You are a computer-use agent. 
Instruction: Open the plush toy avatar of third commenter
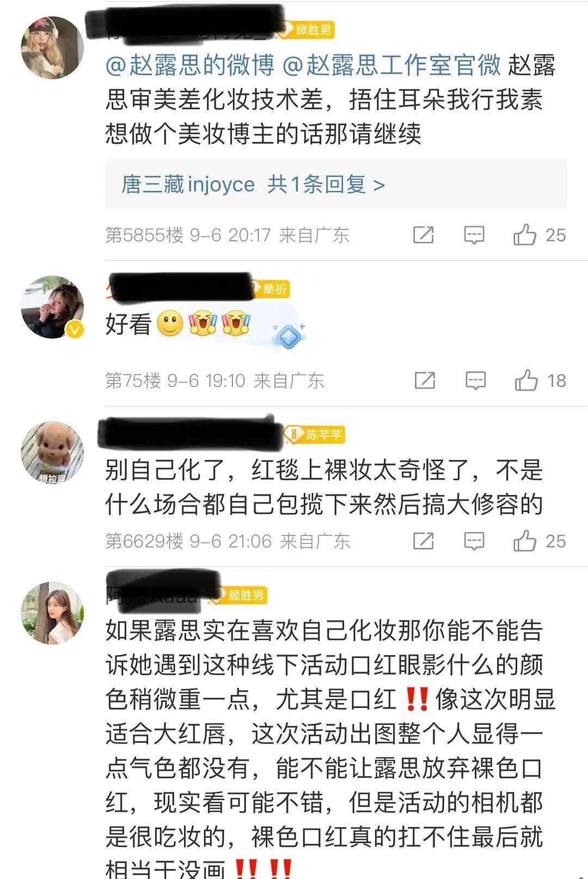(x=52, y=453)
